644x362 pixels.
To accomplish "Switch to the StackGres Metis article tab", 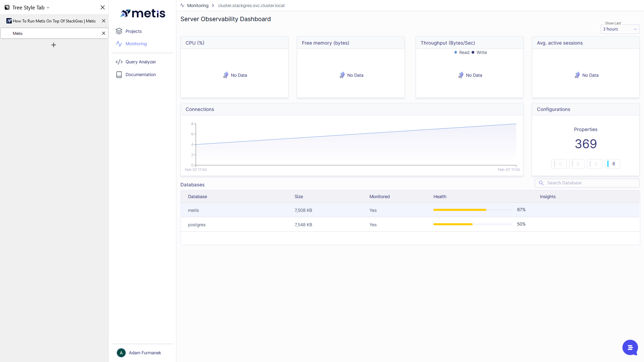I will click(54, 21).
